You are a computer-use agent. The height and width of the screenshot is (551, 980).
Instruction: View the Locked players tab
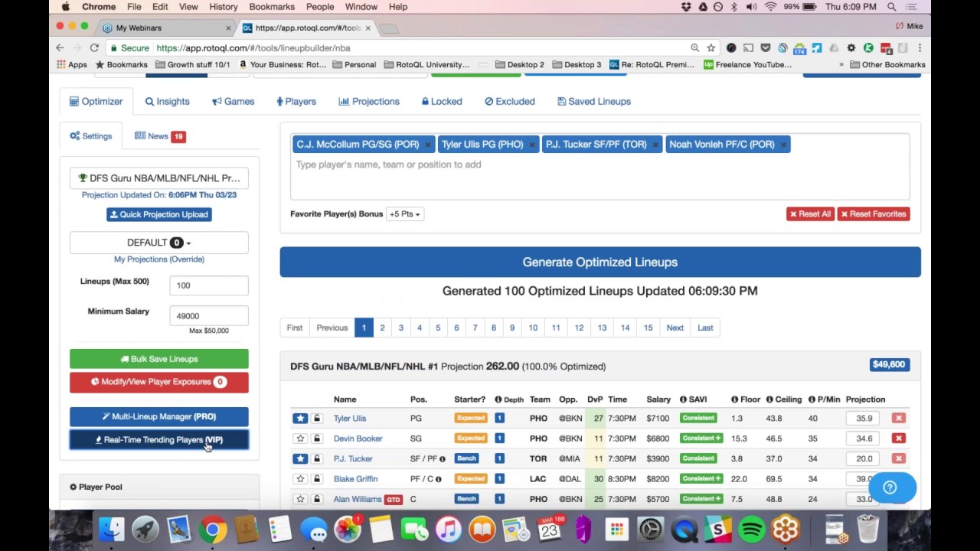pyautogui.click(x=442, y=102)
